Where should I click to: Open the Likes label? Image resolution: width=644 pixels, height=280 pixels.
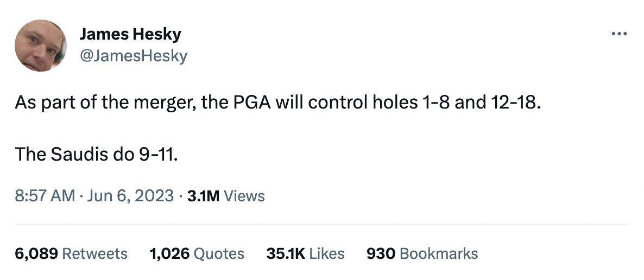pyautogui.click(x=327, y=254)
